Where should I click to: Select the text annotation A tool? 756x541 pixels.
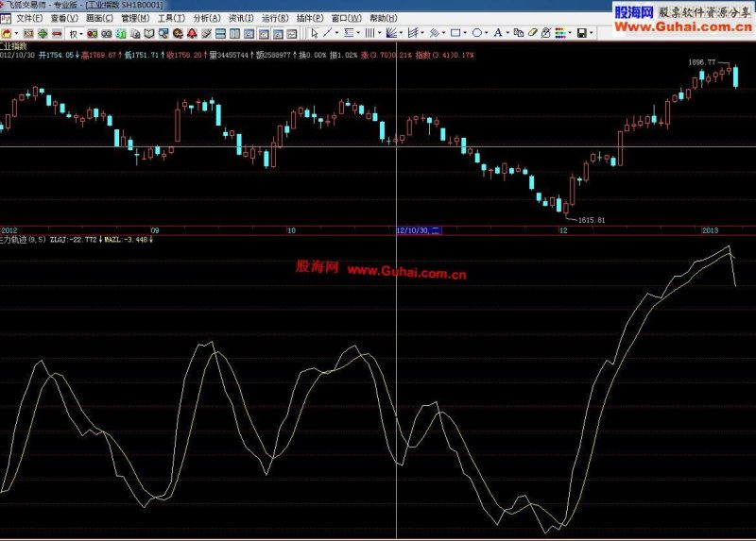point(498,33)
